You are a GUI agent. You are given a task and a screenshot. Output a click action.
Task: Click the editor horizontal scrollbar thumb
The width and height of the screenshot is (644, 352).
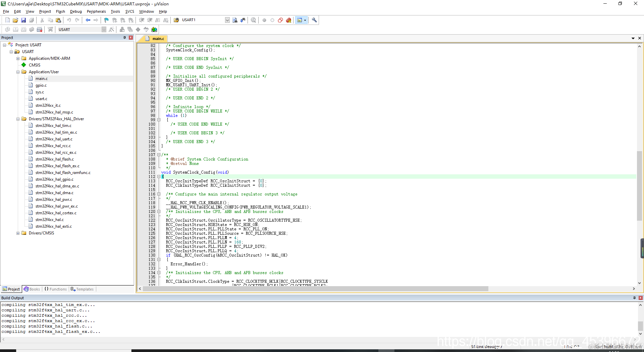[x=315, y=289]
